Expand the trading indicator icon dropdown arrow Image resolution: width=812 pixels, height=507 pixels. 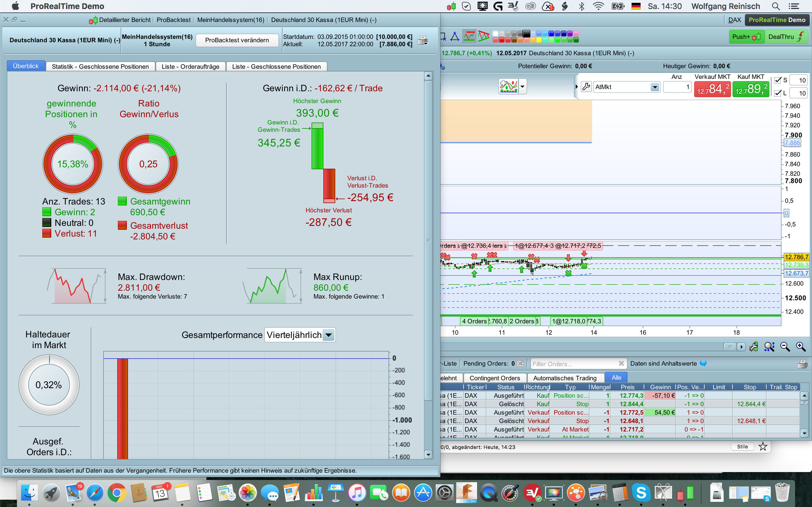pos(522,86)
